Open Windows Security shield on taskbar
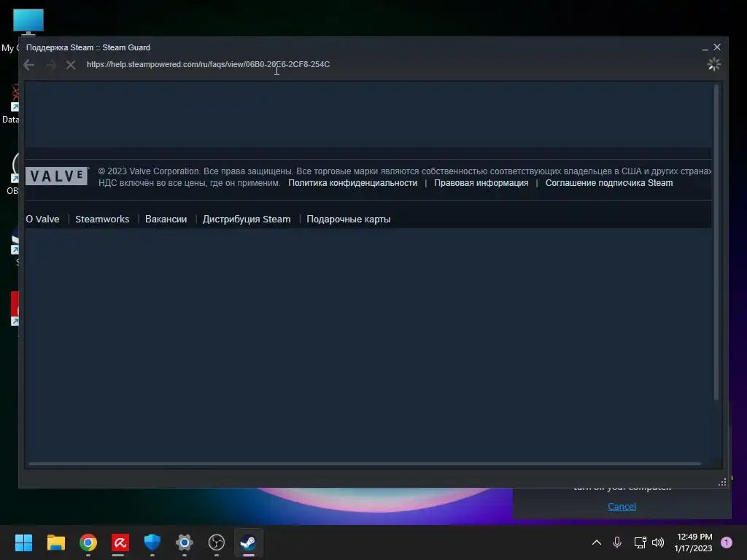This screenshot has height=560, width=747. (152, 542)
